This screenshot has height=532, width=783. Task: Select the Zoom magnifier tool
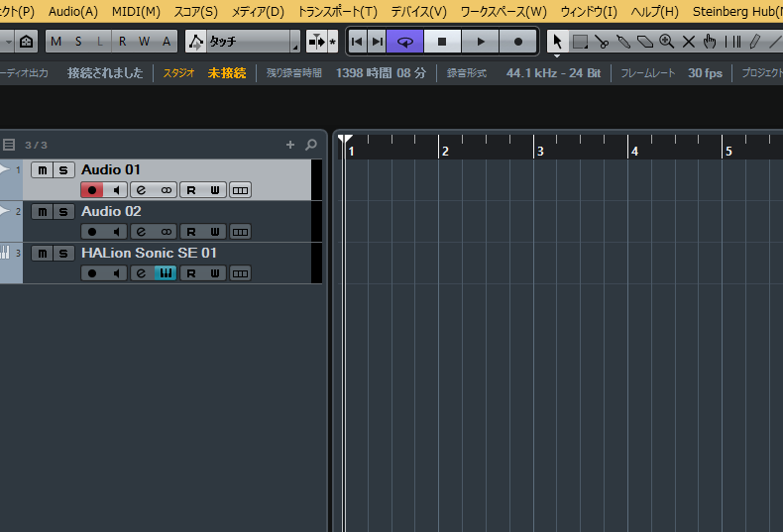(667, 42)
